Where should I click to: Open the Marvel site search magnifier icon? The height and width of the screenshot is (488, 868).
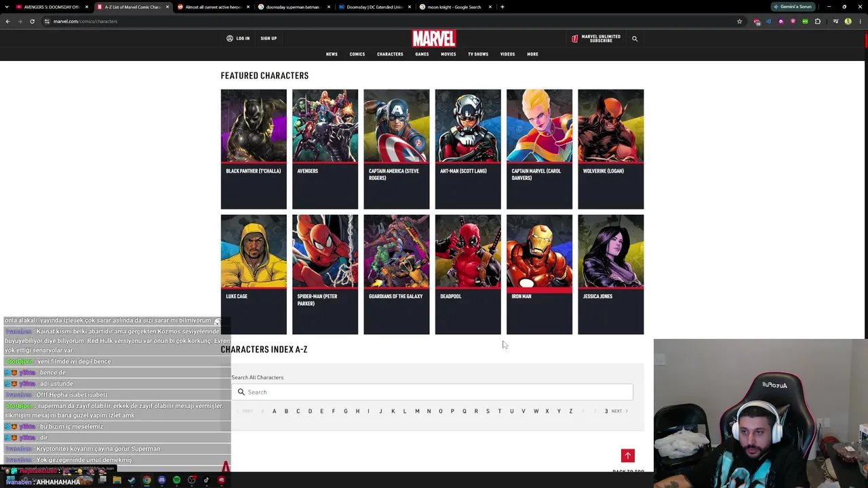(x=635, y=39)
